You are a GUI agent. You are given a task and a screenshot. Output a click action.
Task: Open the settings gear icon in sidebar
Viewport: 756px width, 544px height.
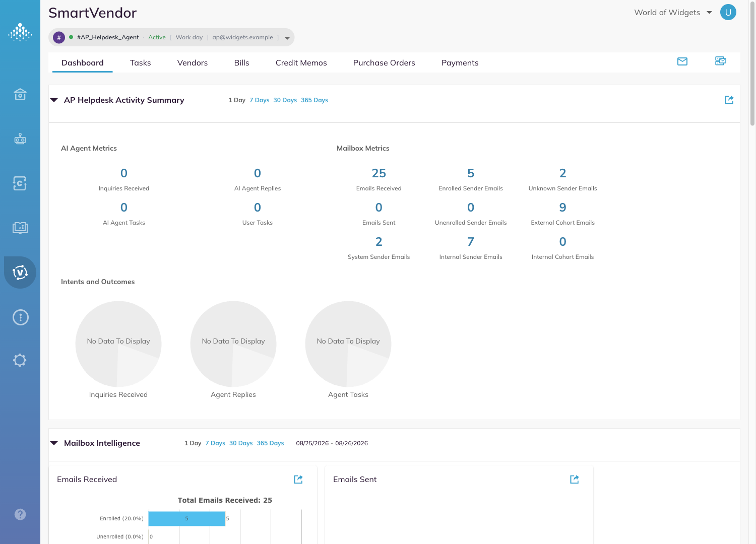click(20, 360)
